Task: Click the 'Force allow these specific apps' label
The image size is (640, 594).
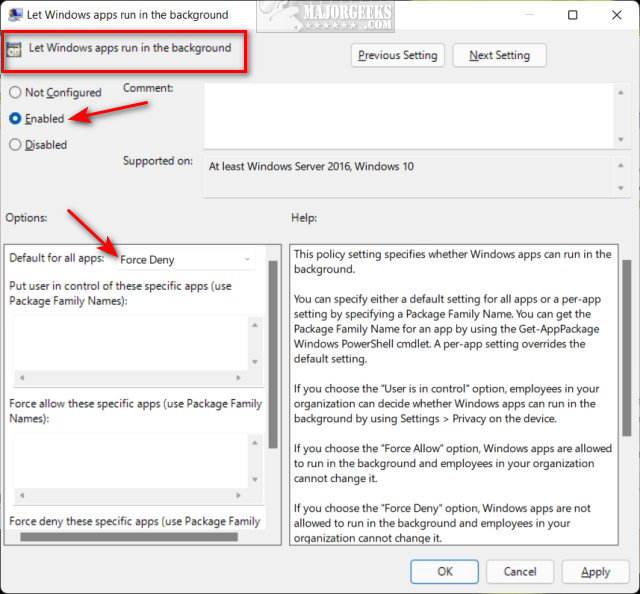Action: click(136, 411)
